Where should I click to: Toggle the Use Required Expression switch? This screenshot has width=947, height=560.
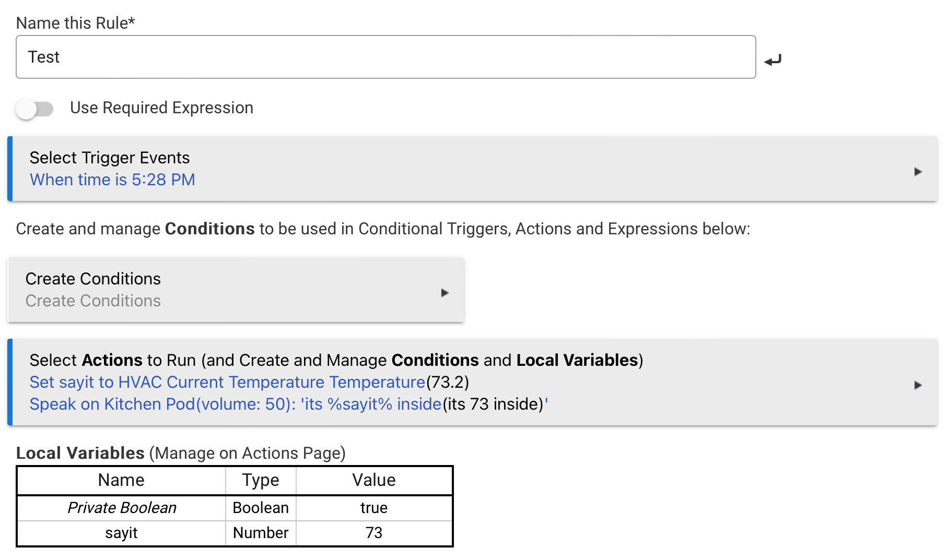34,109
